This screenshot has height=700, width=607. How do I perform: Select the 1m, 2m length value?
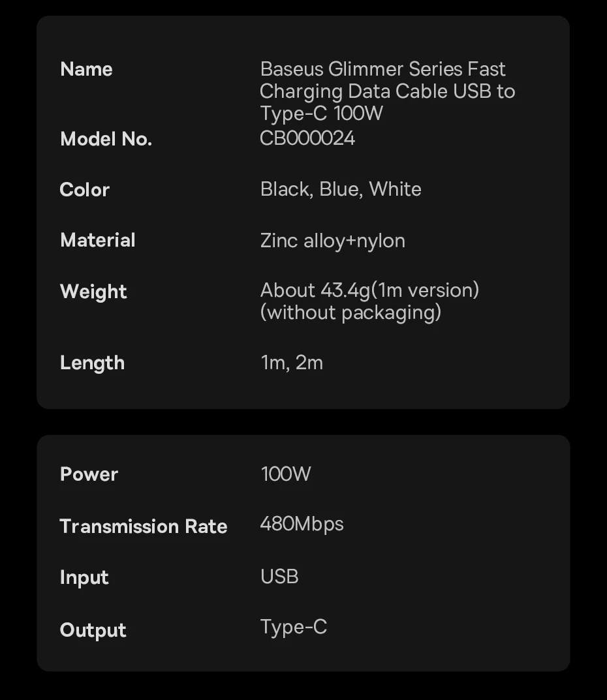coord(292,362)
